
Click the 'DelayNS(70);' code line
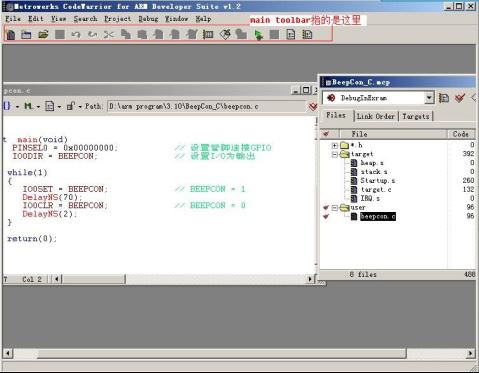point(52,197)
